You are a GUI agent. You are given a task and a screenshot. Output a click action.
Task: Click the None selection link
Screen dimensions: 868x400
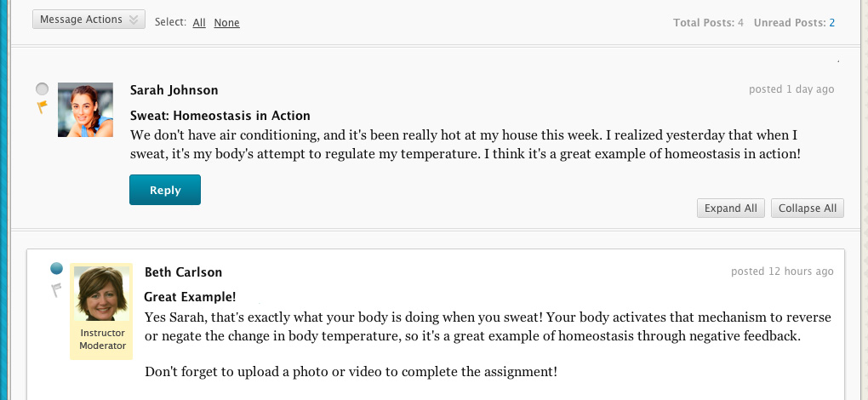coord(226,23)
